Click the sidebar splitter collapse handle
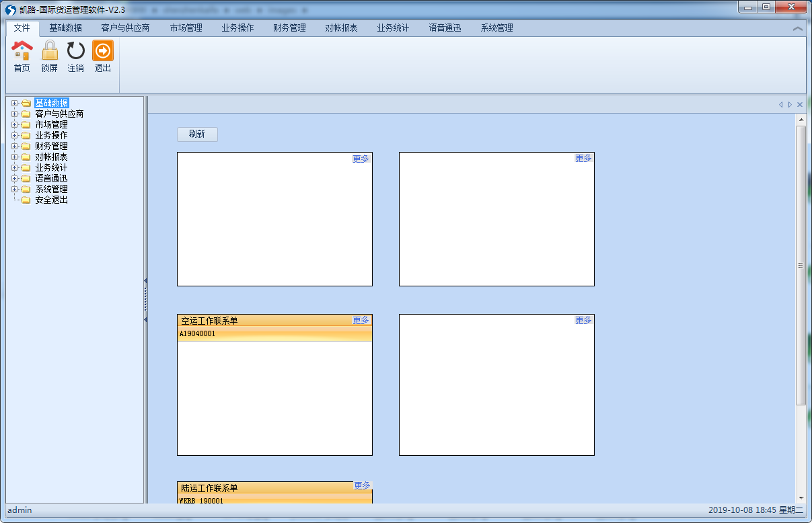The width and height of the screenshot is (812, 523). pos(145,300)
